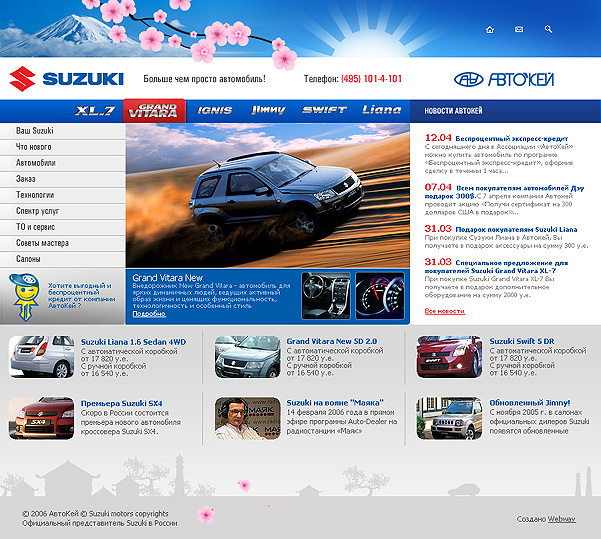Open Grand Vitara New SD 2.0 link
The width and height of the screenshot is (601, 539).
pos(332,341)
